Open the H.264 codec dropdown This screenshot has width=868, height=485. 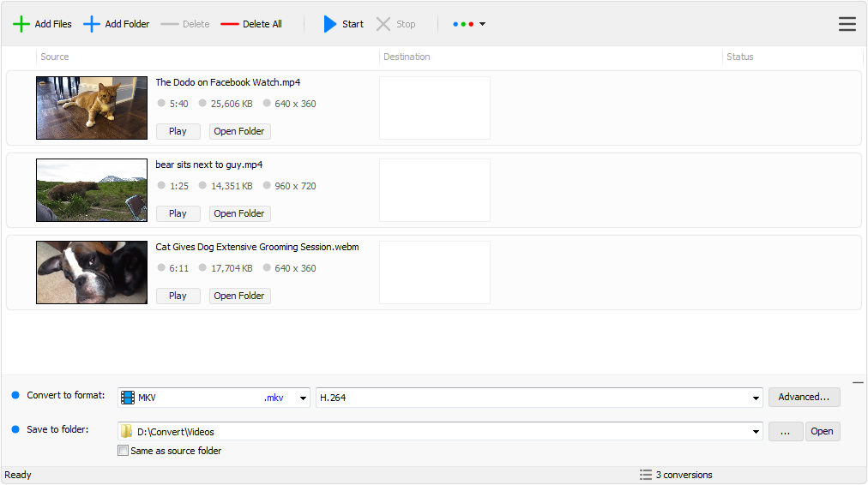point(755,398)
